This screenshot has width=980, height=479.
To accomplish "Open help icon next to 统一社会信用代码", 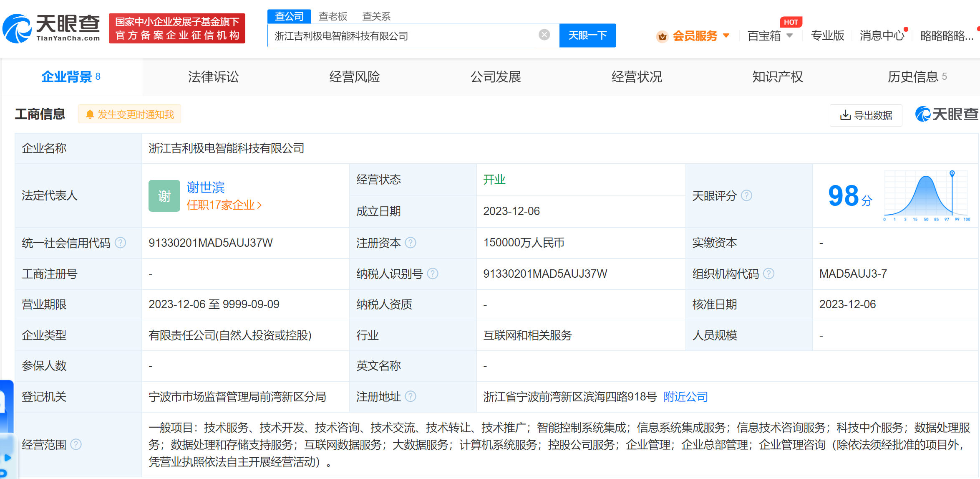I will (120, 243).
